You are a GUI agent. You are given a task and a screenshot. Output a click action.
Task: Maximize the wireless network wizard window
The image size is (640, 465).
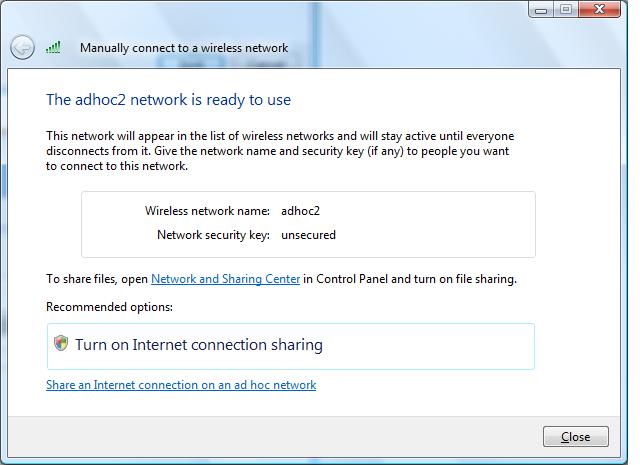pos(566,9)
